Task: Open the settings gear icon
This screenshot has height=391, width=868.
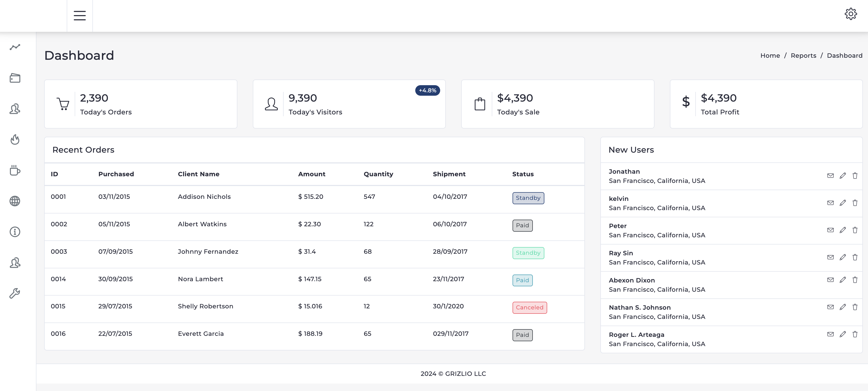Action: tap(851, 14)
